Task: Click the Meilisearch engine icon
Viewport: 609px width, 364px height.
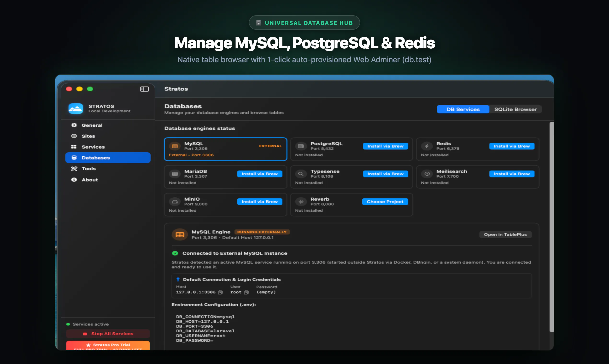Action: (x=427, y=174)
